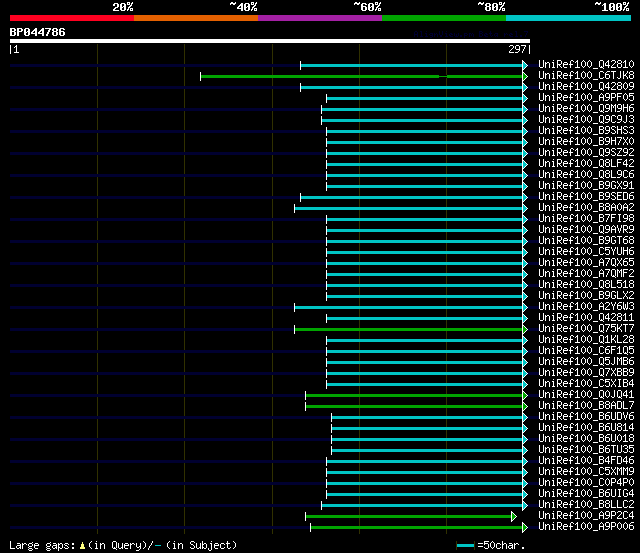Open the UniRef100_Q9AVR9 label
The width and height of the screenshot is (640, 553).
pos(586,230)
